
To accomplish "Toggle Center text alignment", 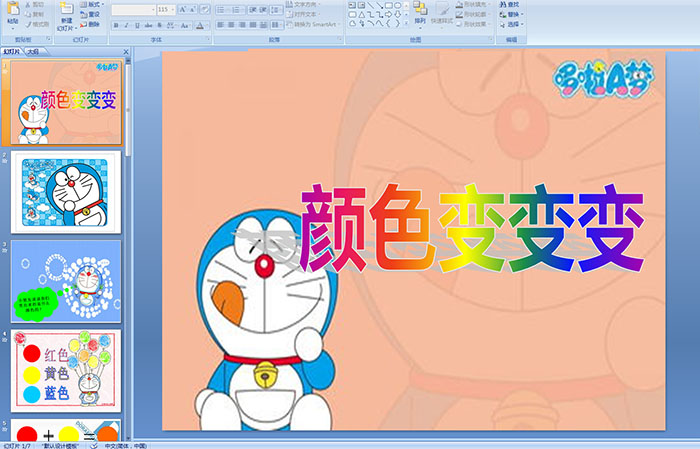I will pos(231,25).
